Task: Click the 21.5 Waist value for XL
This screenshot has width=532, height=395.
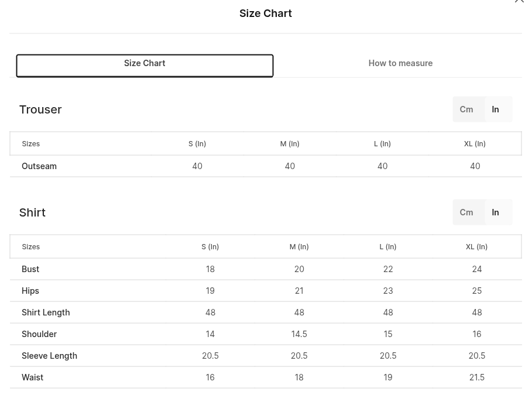Action: (477, 377)
